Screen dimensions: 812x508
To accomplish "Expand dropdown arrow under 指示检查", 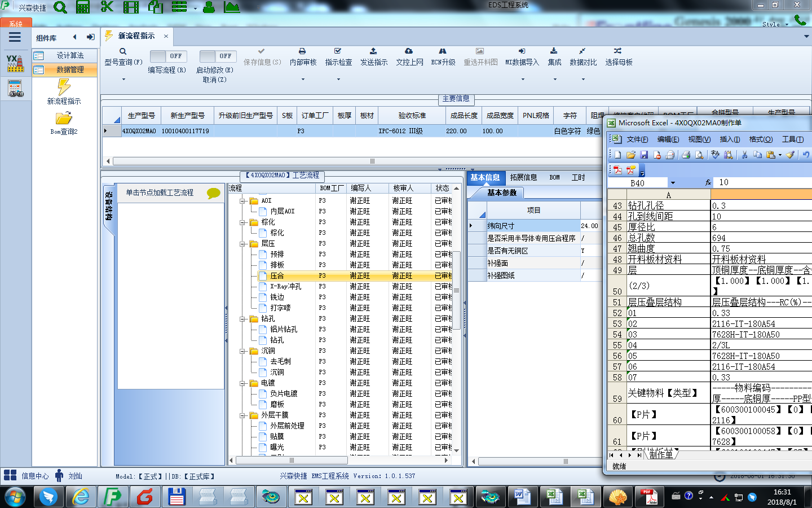I will point(338,80).
